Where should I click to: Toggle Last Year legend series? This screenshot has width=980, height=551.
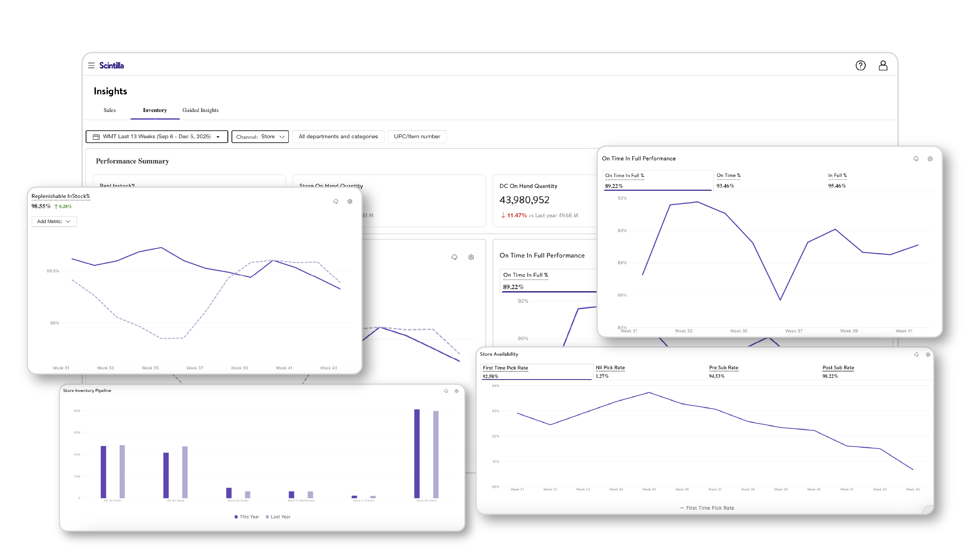(278, 517)
